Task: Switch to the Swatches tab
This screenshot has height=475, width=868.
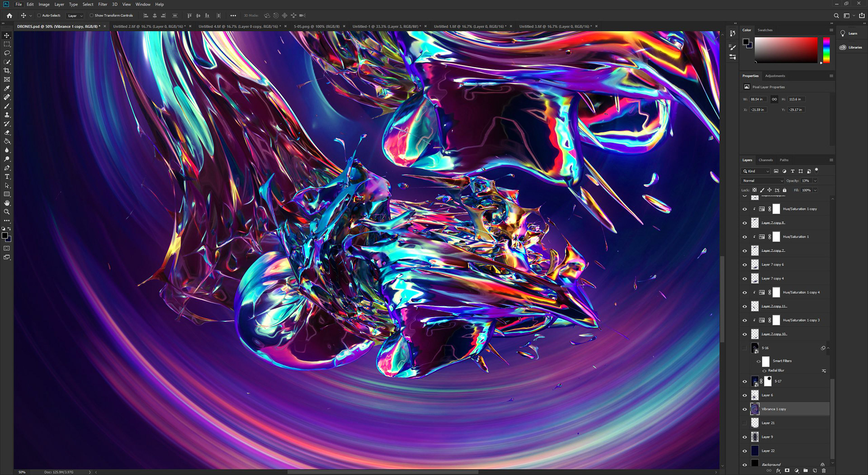Action: pos(765,30)
